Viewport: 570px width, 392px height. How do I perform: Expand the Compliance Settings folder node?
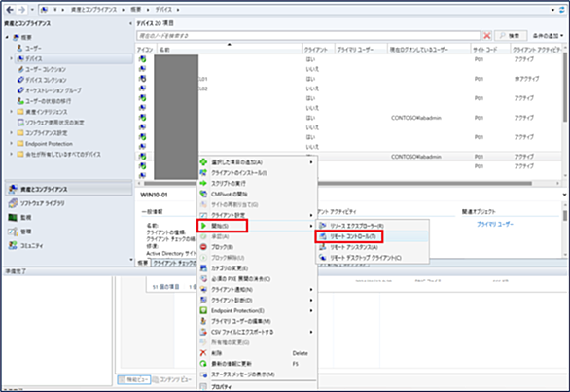click(x=12, y=132)
